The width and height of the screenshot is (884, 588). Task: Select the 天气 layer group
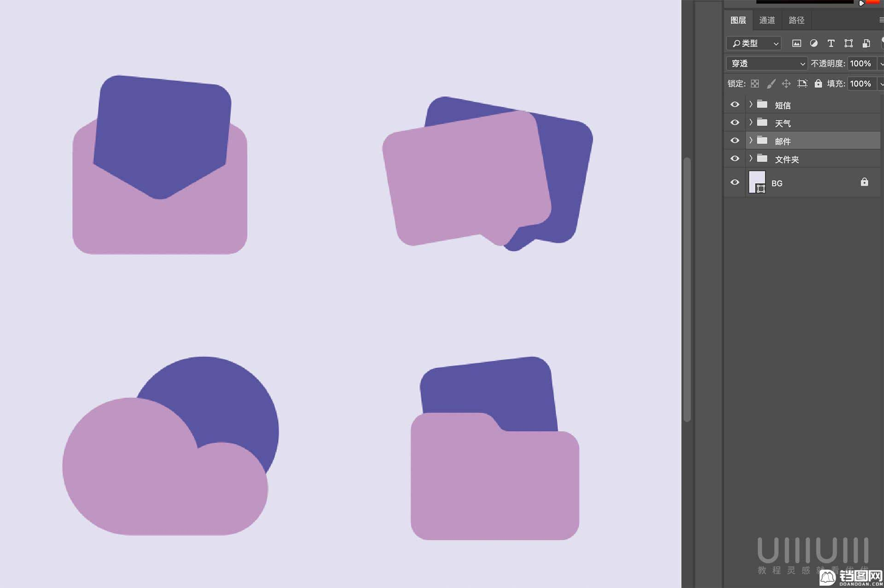[813, 123]
